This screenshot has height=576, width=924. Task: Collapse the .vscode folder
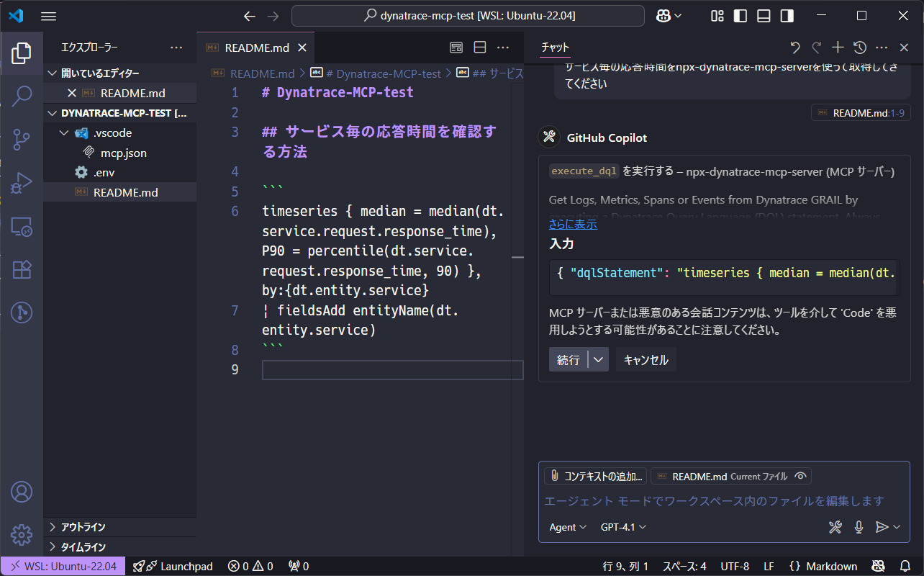click(x=119, y=132)
